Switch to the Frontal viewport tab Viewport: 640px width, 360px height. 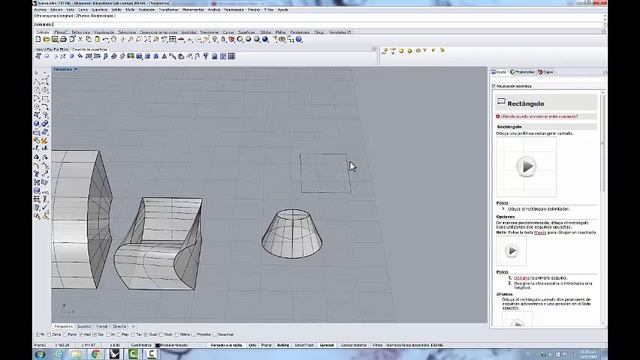tap(102, 327)
